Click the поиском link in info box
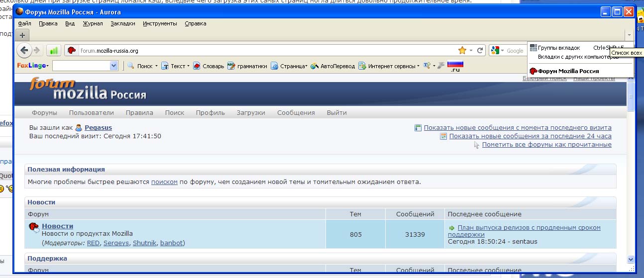Image resolution: width=644 pixels, height=278 pixels. point(164,182)
